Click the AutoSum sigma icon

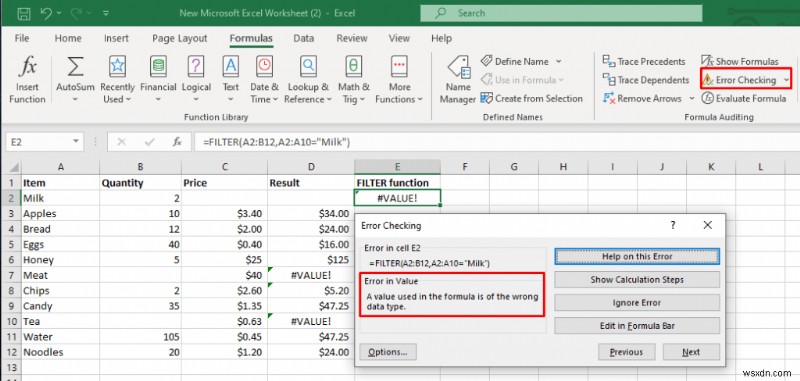(x=76, y=67)
